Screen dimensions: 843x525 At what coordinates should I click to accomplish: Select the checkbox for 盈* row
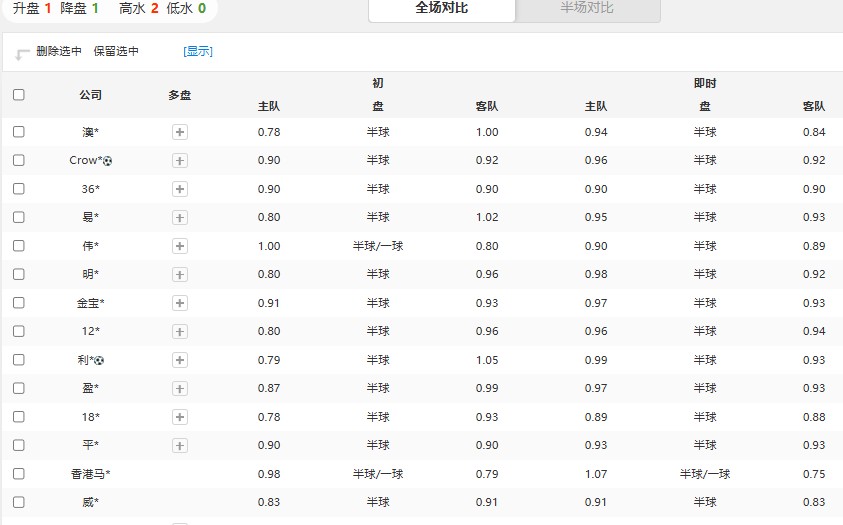pos(19,388)
